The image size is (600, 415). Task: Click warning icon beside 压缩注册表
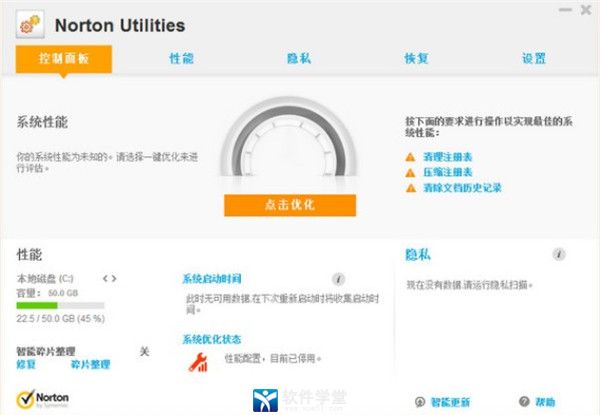[410, 173]
